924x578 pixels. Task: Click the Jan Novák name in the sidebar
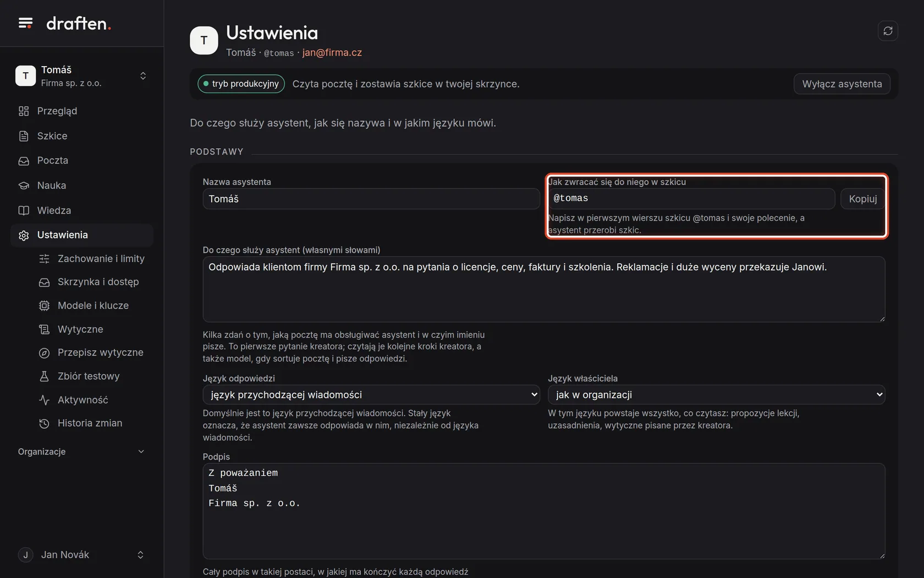(65, 555)
